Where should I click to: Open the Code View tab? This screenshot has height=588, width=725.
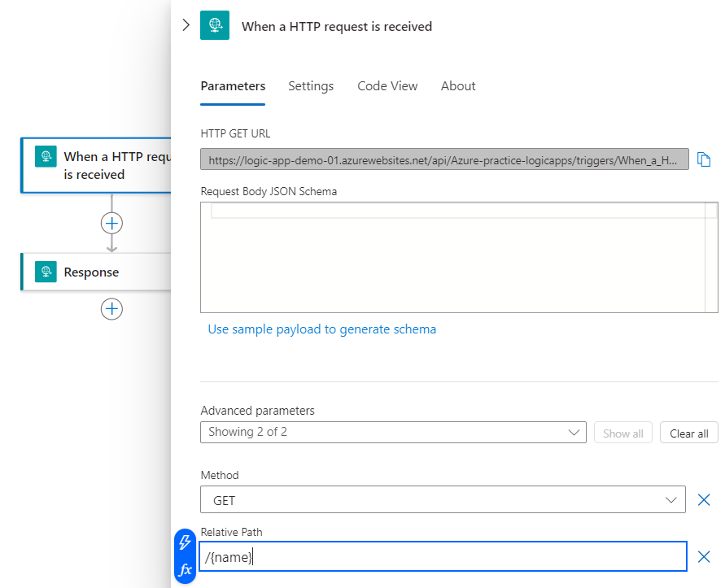coord(387,86)
